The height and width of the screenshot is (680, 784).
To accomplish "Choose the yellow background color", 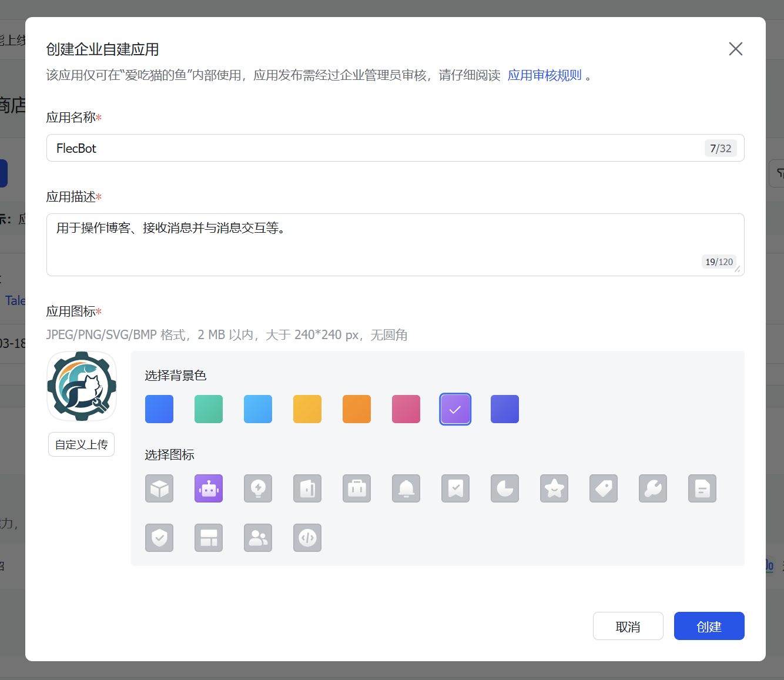I will (x=307, y=409).
